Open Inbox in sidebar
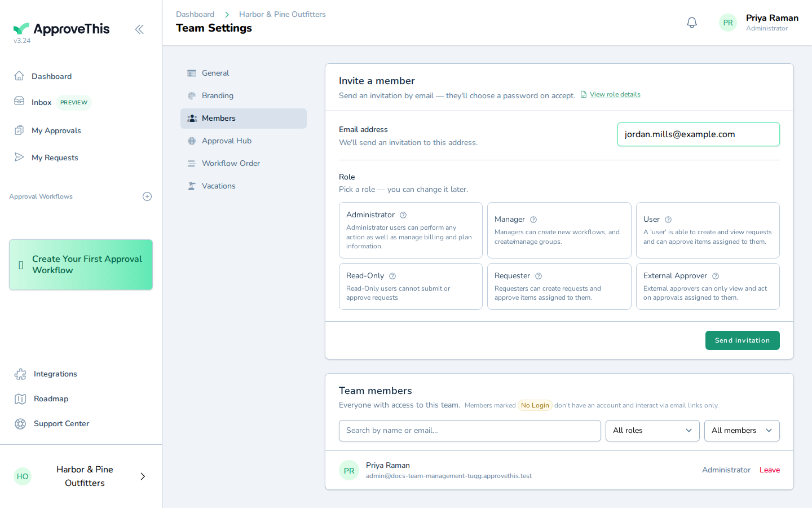 click(42, 102)
